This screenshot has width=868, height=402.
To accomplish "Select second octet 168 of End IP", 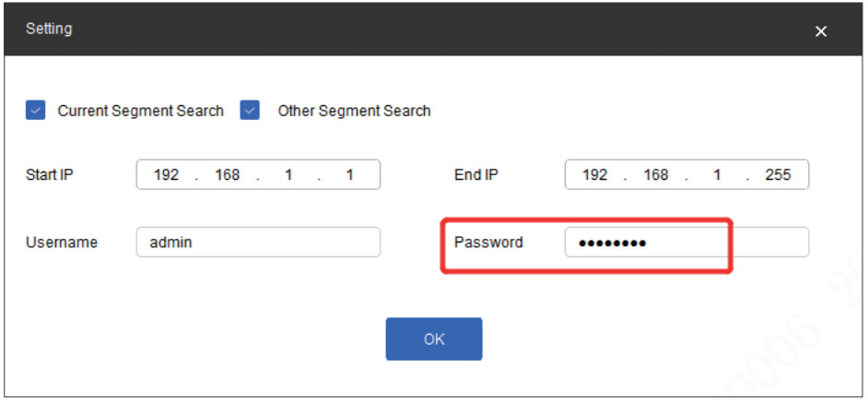I will pos(655,175).
